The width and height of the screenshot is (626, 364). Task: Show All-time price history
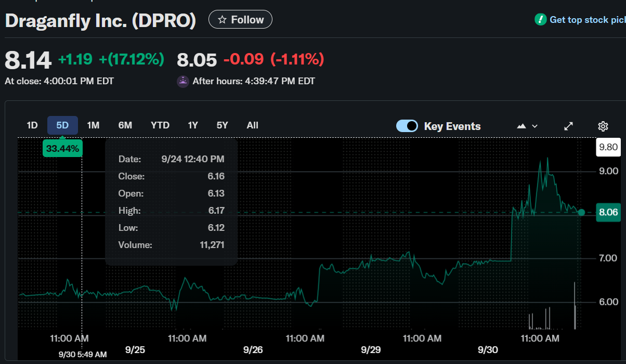[x=252, y=125]
